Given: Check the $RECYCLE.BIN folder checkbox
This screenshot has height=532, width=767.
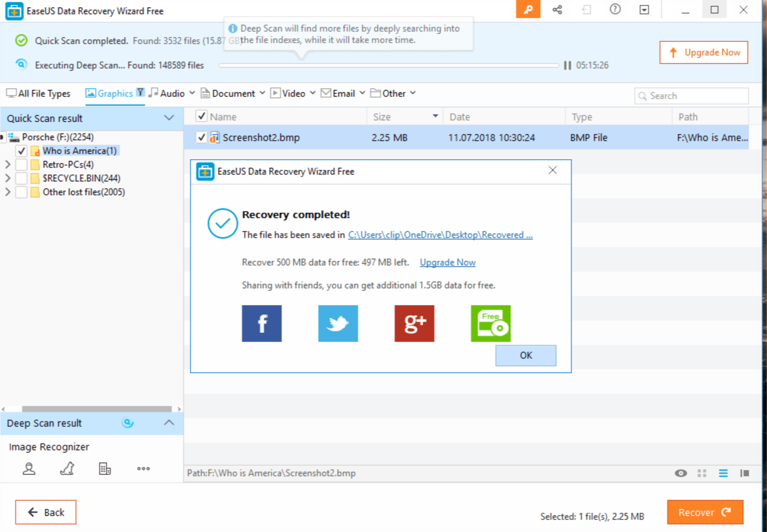Looking at the screenshot, I should 21,178.
